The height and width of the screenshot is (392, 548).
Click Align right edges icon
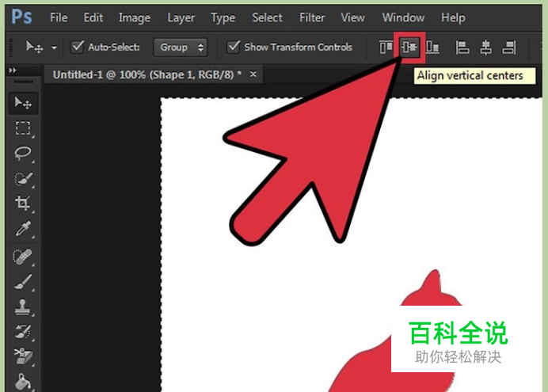click(509, 48)
